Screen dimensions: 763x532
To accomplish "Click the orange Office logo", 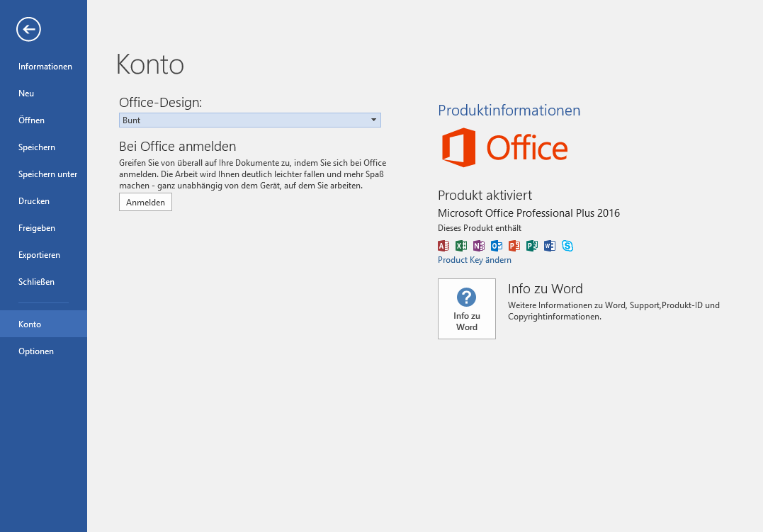I will pyautogui.click(x=504, y=147).
